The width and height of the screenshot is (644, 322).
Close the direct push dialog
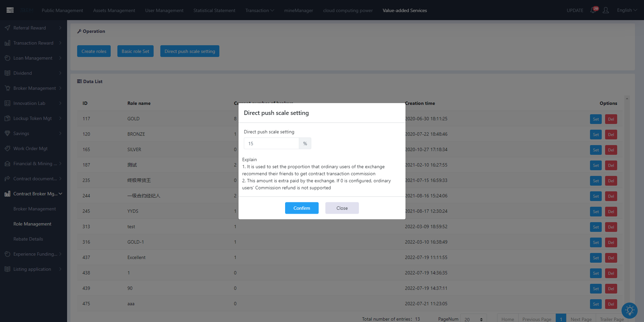(342, 208)
